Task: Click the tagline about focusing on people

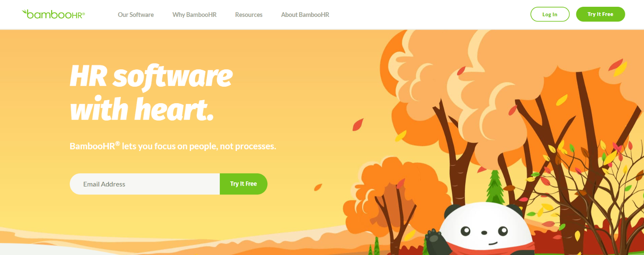Action: pyautogui.click(x=173, y=146)
